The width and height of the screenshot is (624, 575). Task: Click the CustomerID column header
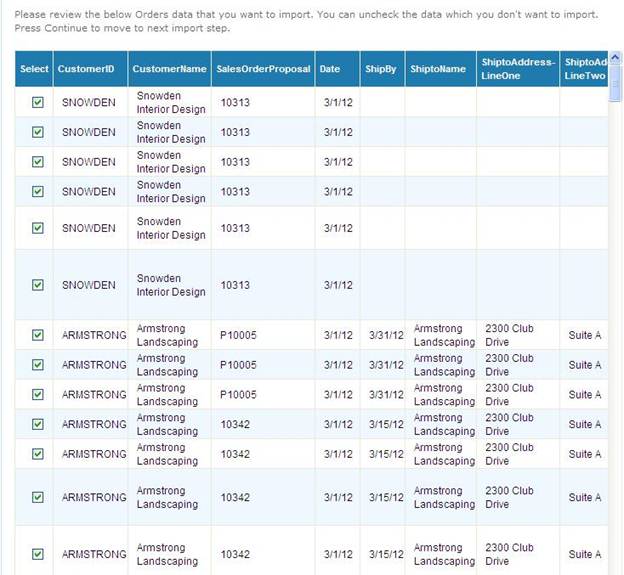pos(90,69)
